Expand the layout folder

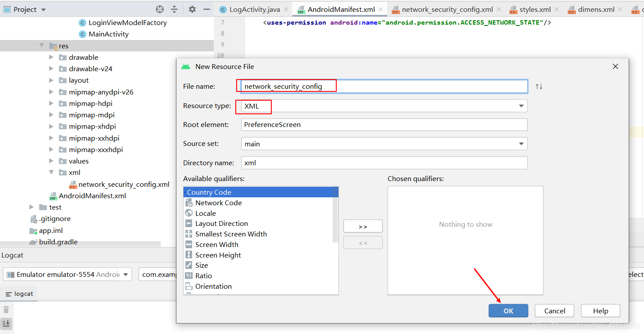coord(51,80)
